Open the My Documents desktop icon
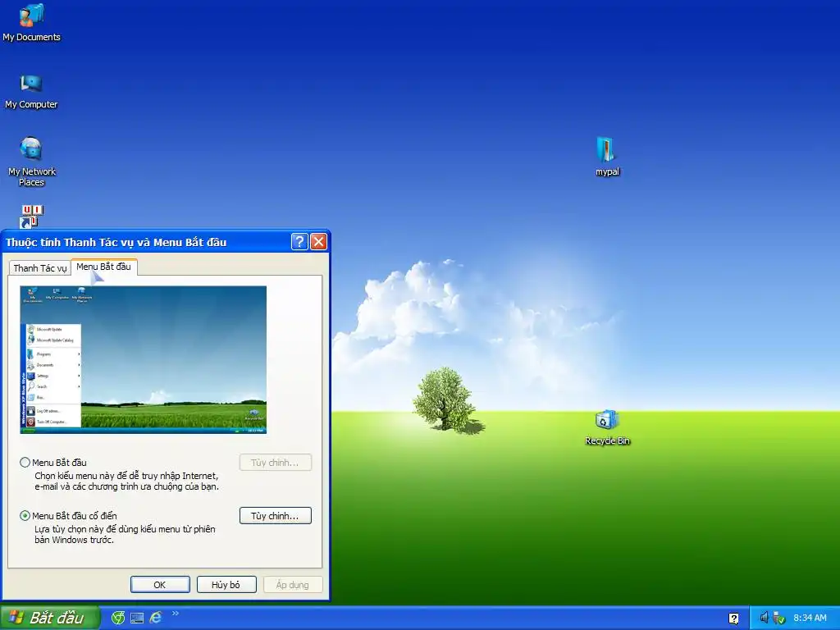840x630 pixels. click(x=32, y=22)
